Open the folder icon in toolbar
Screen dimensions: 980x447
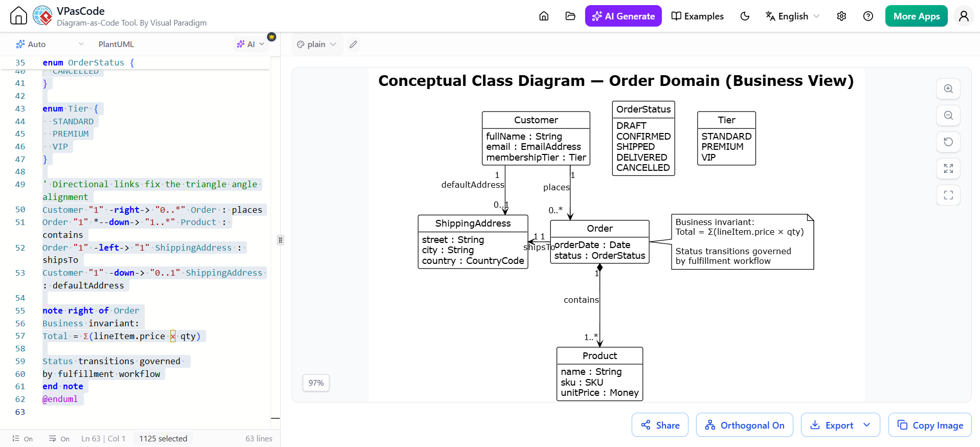570,16
